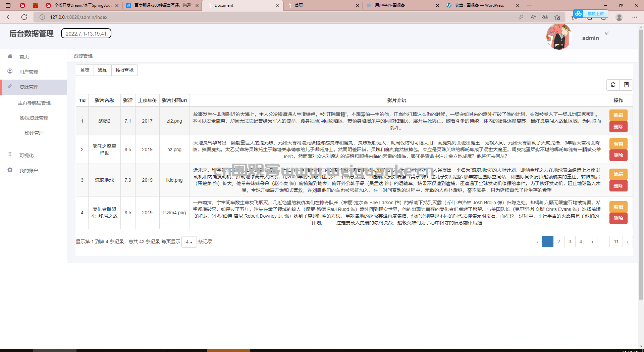Go to next page arrow in pagination
644x352 pixels.
click(x=628, y=241)
